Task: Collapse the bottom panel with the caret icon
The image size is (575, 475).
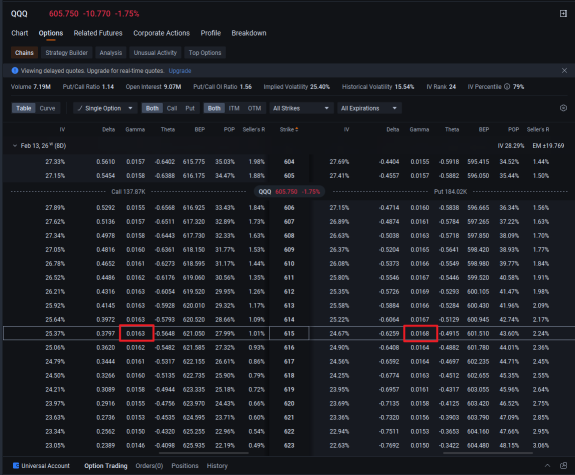Action: tap(547, 465)
